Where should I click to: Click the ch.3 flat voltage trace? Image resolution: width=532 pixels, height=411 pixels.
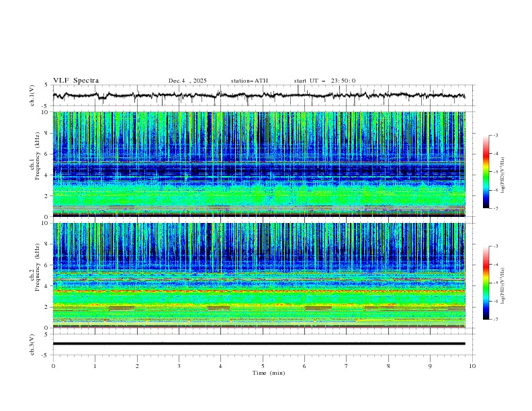coord(259,344)
